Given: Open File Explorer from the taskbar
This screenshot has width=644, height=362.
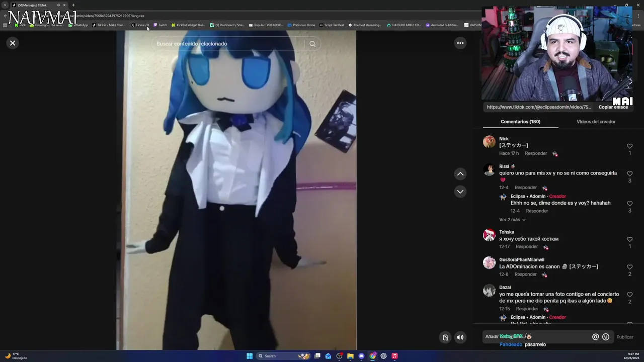Looking at the screenshot, I should (x=350, y=356).
